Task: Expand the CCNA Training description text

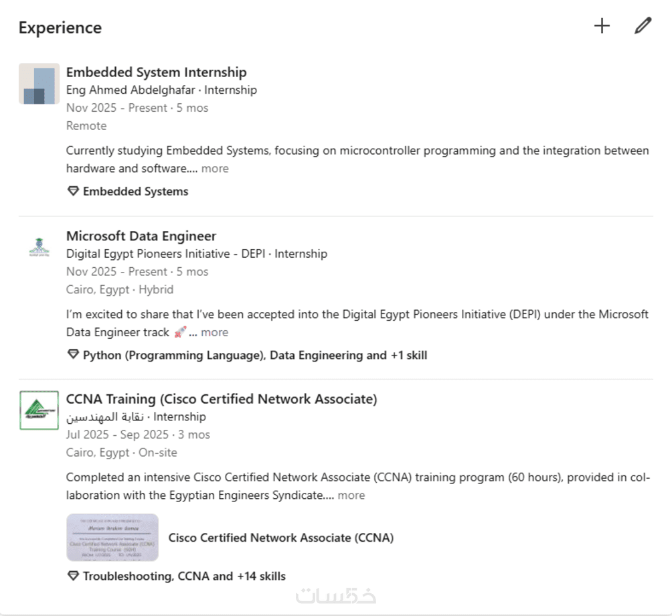Action: [x=351, y=495]
